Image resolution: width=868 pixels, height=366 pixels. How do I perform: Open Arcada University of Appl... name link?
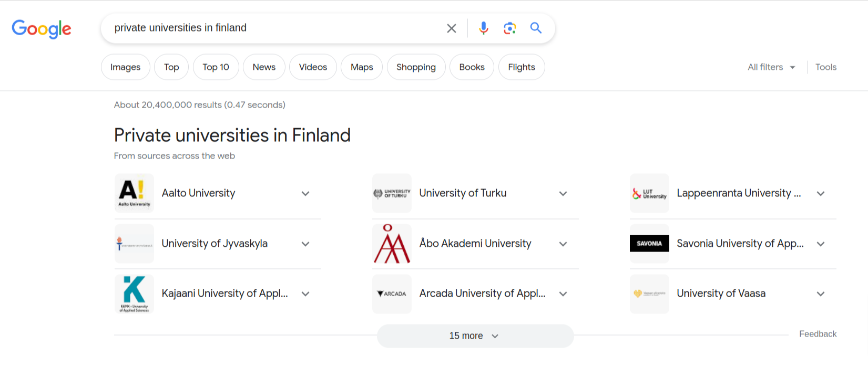click(482, 294)
